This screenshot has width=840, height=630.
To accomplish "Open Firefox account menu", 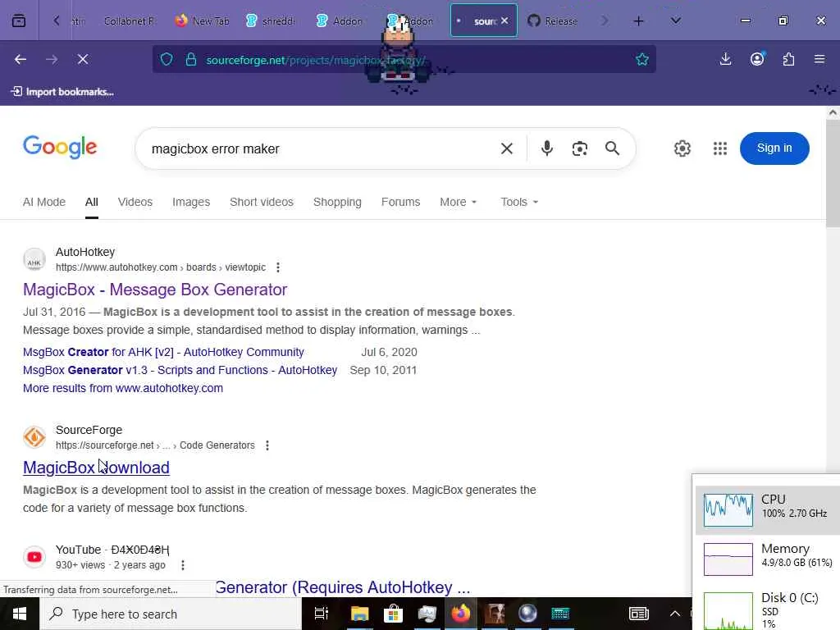I will [757, 59].
